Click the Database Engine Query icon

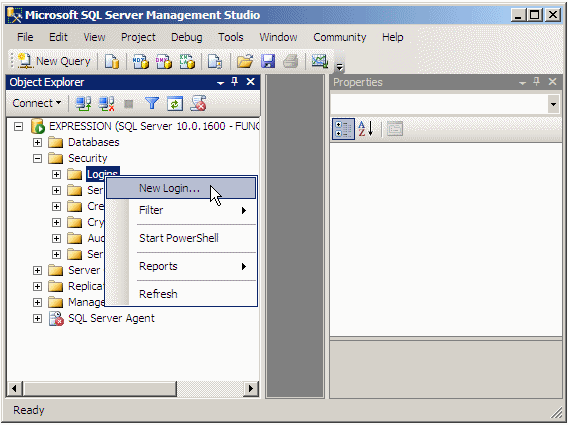coord(112,61)
